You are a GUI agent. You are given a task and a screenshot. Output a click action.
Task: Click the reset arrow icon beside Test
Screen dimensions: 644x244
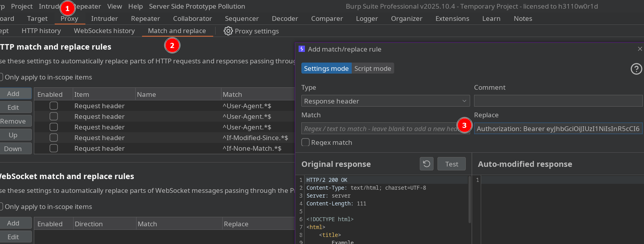(426, 164)
